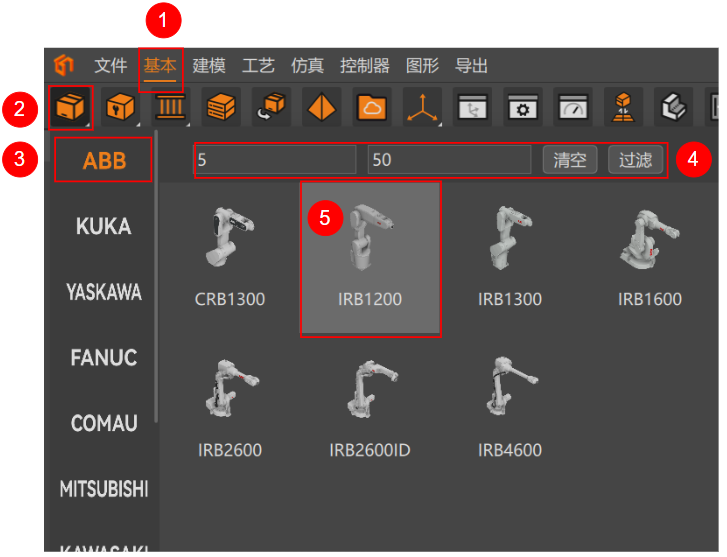Click the orange diamond shape toolbar icon
Image resolution: width=727 pixels, height=557 pixels.
321,107
